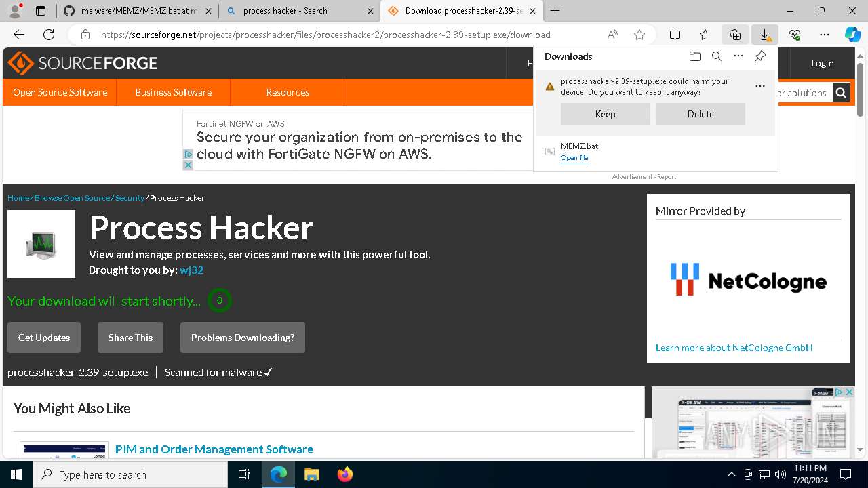The height and width of the screenshot is (488, 868).
Task: Click the Security breadcrumb link
Action: click(130, 198)
